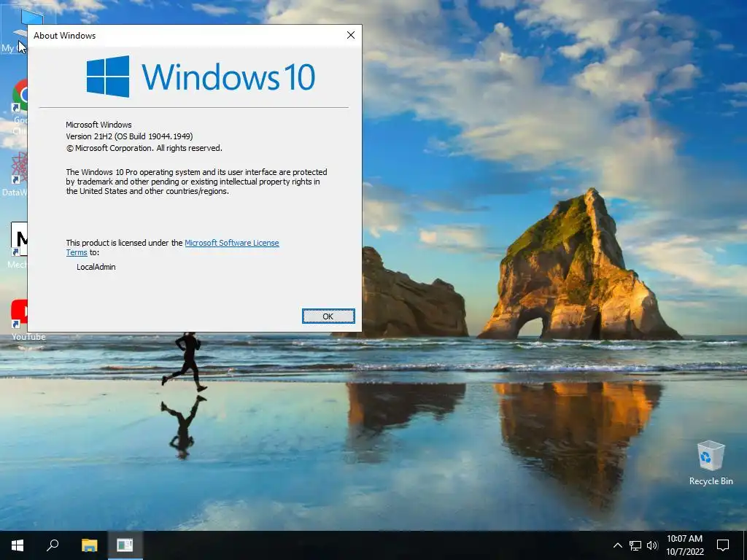Select the winver app on taskbar
Image resolution: width=747 pixels, height=560 pixels.
[125, 545]
